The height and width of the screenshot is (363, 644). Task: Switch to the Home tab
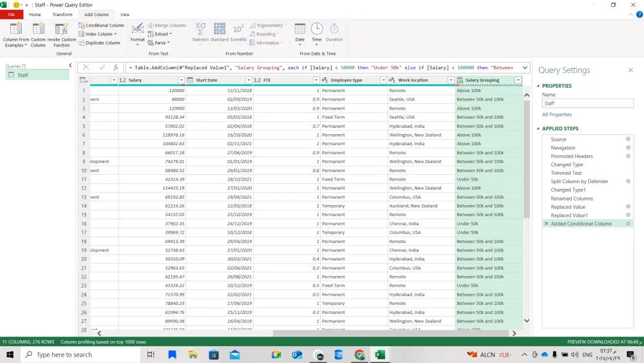coord(35,14)
